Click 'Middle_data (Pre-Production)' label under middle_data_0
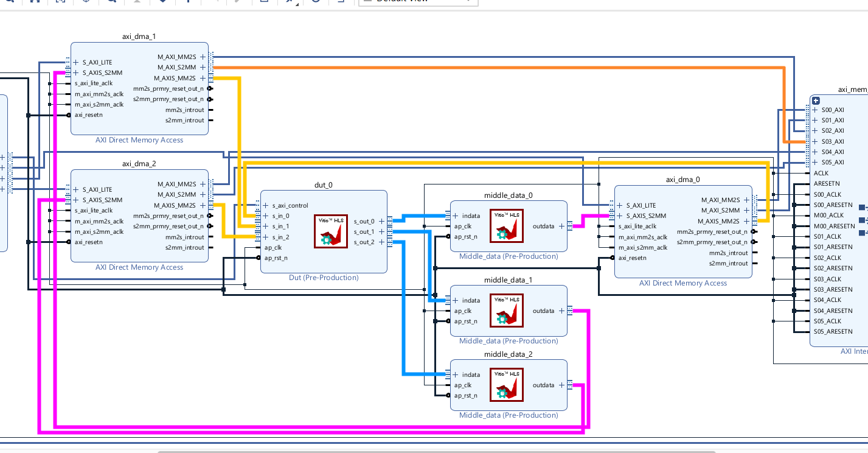Viewport: 868px width, 453px height. click(x=509, y=256)
